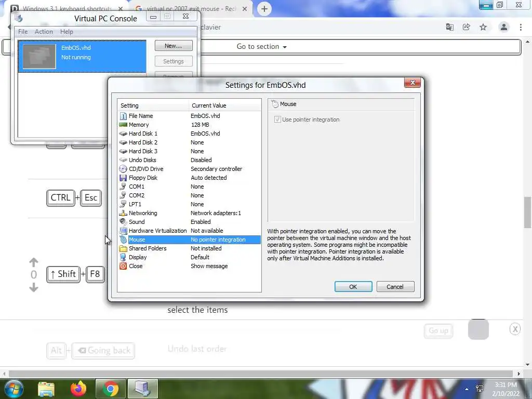Select the Memory row value 128 MB

[200, 125]
